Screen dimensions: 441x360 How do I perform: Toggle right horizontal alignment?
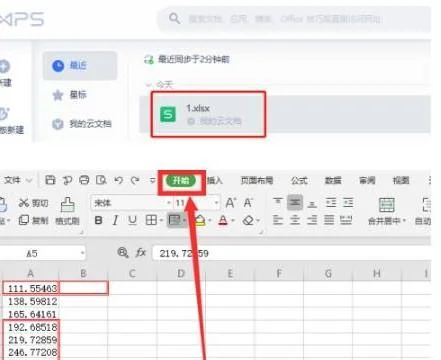(312, 220)
